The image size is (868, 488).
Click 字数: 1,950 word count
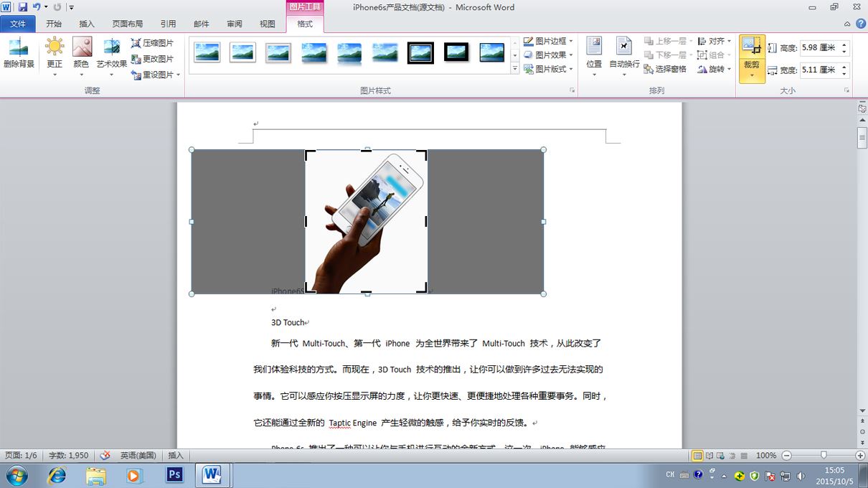tap(68, 456)
